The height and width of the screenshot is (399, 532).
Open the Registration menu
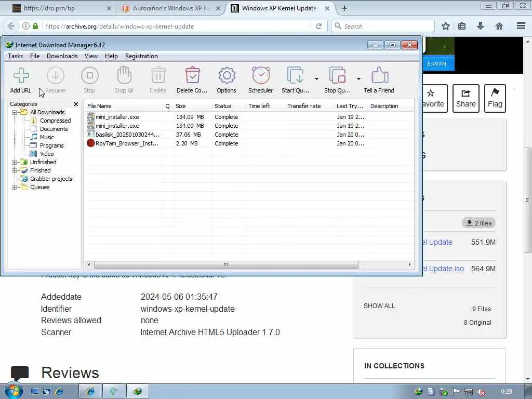[x=141, y=56]
